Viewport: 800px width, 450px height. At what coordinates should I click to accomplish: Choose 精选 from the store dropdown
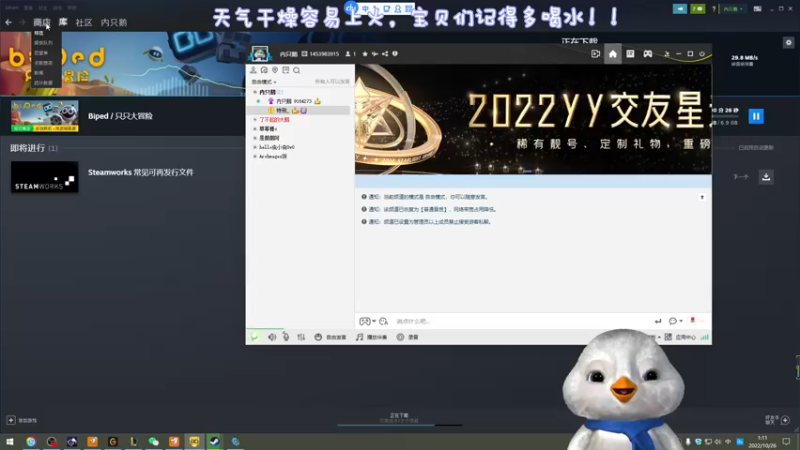point(39,33)
